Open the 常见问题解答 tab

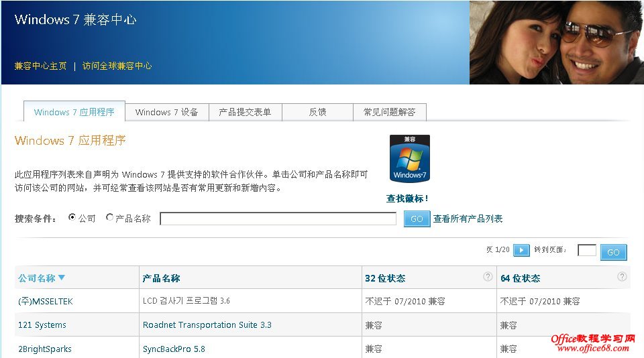(x=389, y=112)
